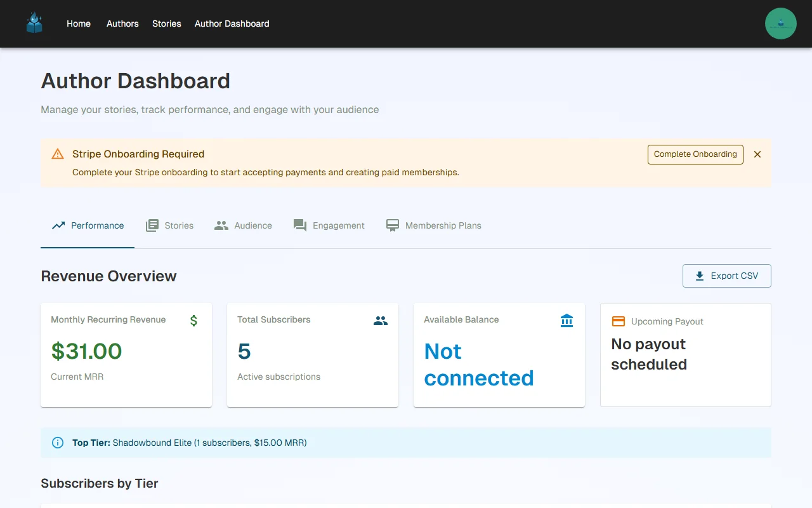Click the chart icon on the Performance tab
The height and width of the screenshot is (508, 812).
click(x=58, y=225)
